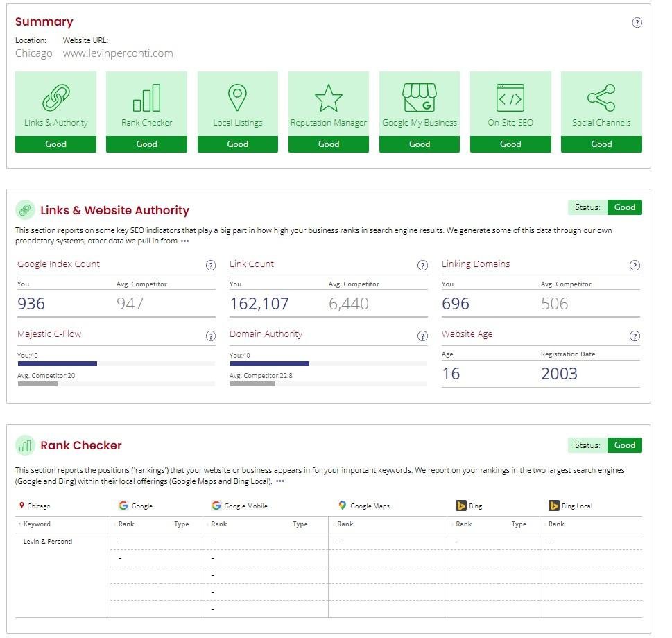Click Good button under Reputation Manager
The height and width of the screenshot is (638, 672).
[328, 144]
